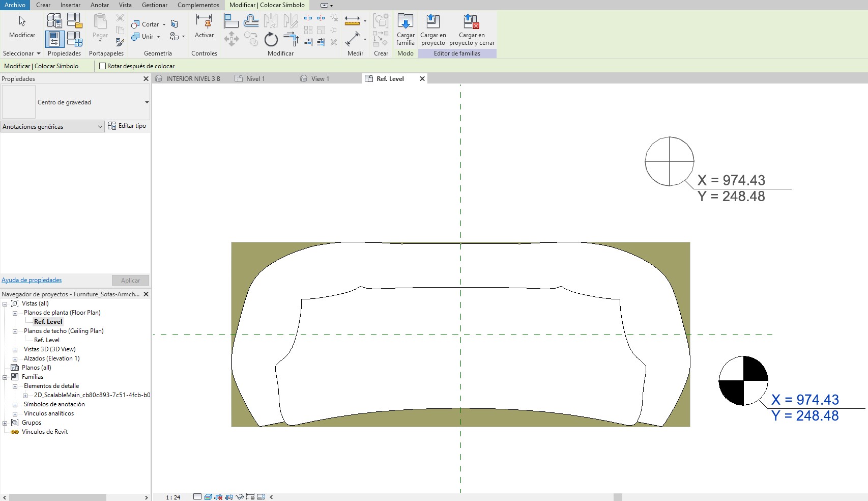
Task: Click the Visual Style icon in view bar
Action: pyautogui.click(x=208, y=497)
